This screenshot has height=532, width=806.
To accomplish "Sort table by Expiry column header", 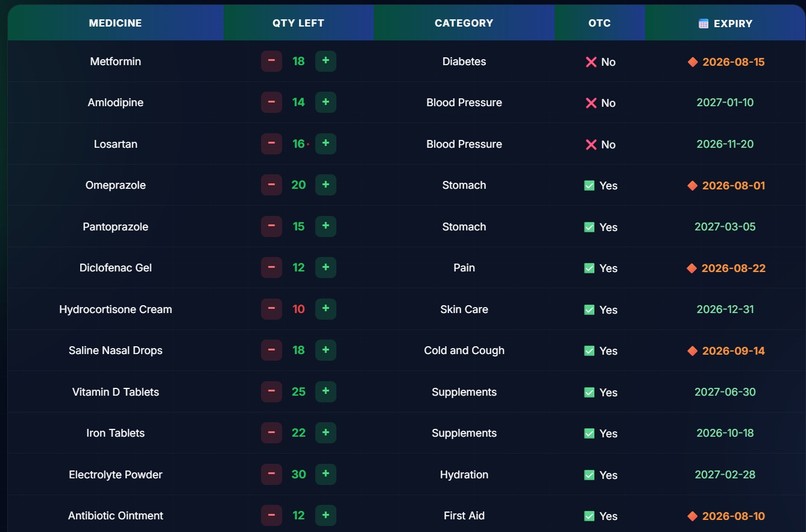I will (725, 23).
